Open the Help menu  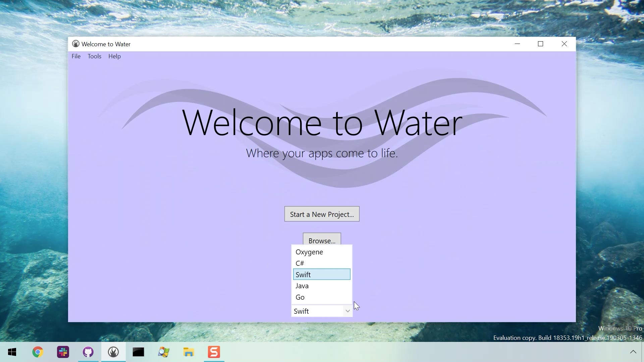pos(114,56)
